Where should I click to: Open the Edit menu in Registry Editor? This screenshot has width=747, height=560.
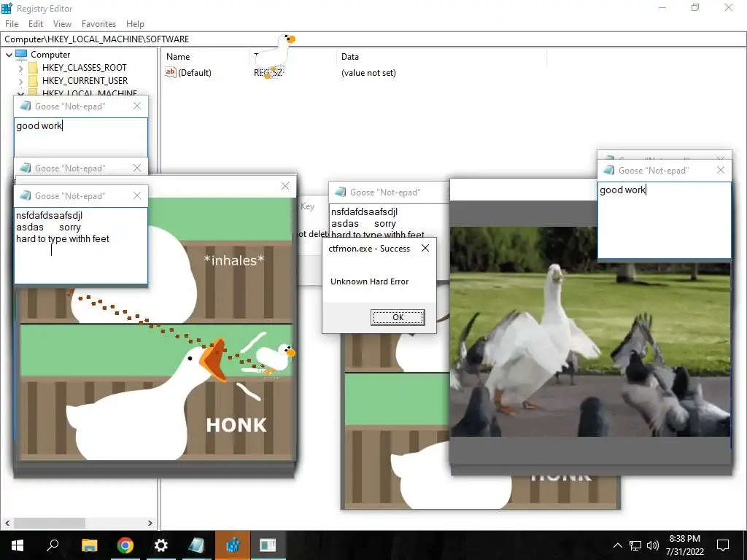36,24
